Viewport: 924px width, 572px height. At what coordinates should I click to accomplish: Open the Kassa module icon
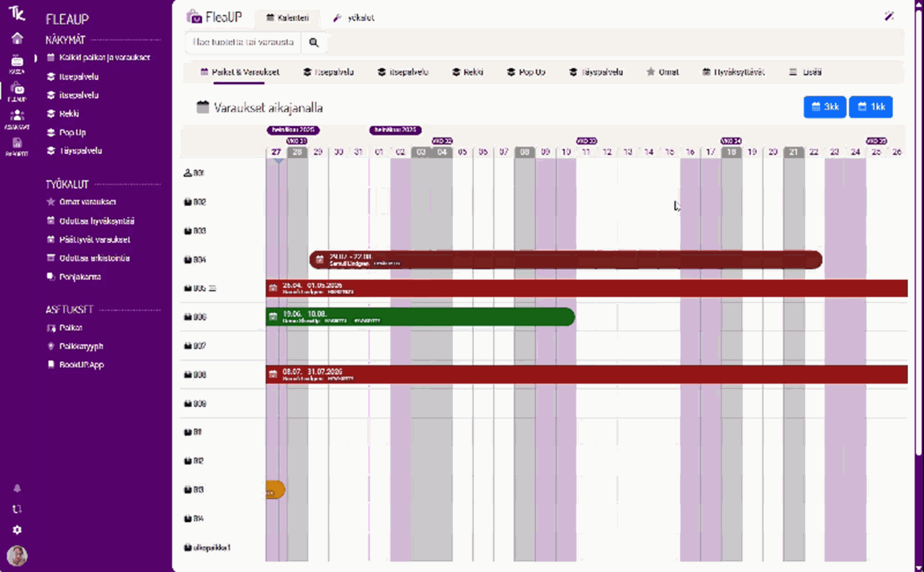(x=17, y=63)
